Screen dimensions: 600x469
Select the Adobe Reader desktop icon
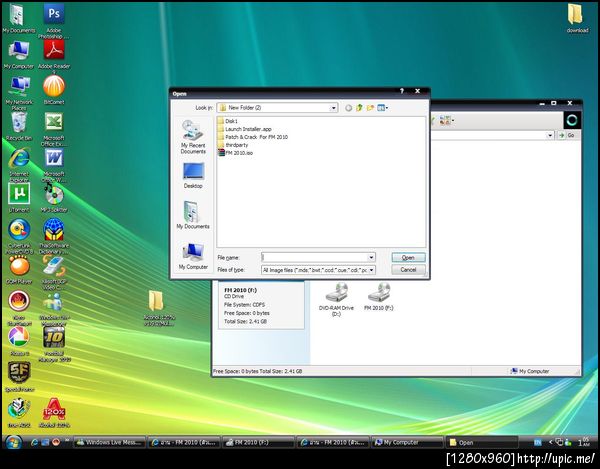click(x=54, y=57)
